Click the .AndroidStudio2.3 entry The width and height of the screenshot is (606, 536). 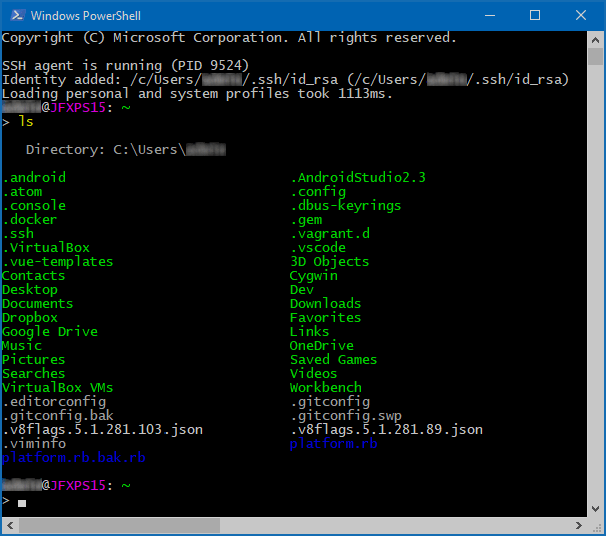[358, 177]
